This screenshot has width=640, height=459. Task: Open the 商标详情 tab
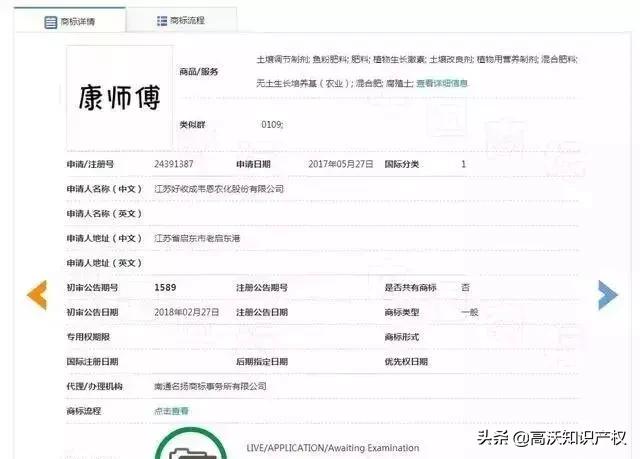[x=70, y=20]
